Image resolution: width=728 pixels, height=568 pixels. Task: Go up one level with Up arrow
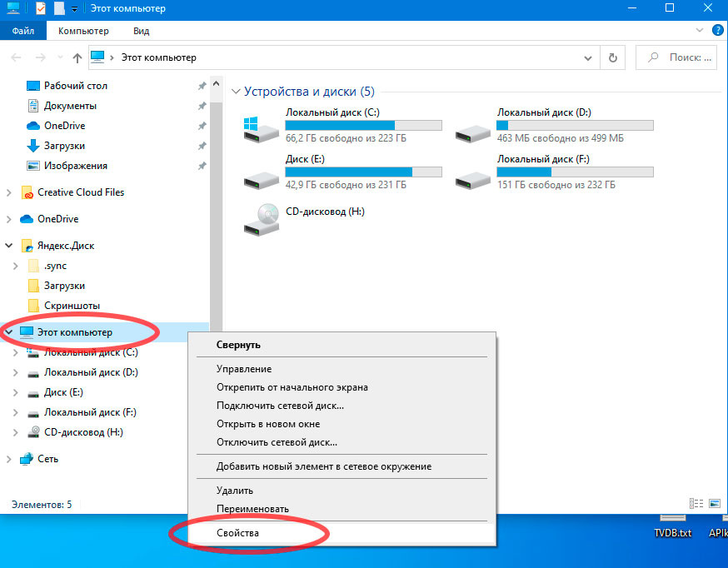[x=77, y=57]
